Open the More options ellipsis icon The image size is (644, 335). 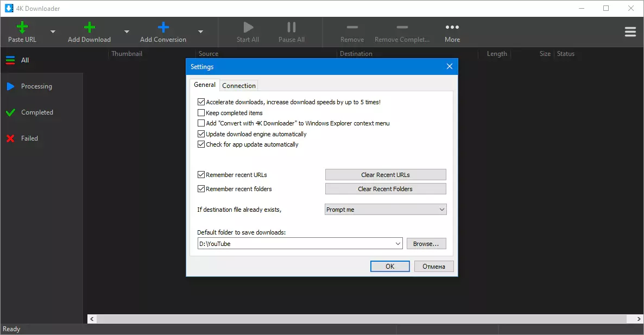[452, 27]
